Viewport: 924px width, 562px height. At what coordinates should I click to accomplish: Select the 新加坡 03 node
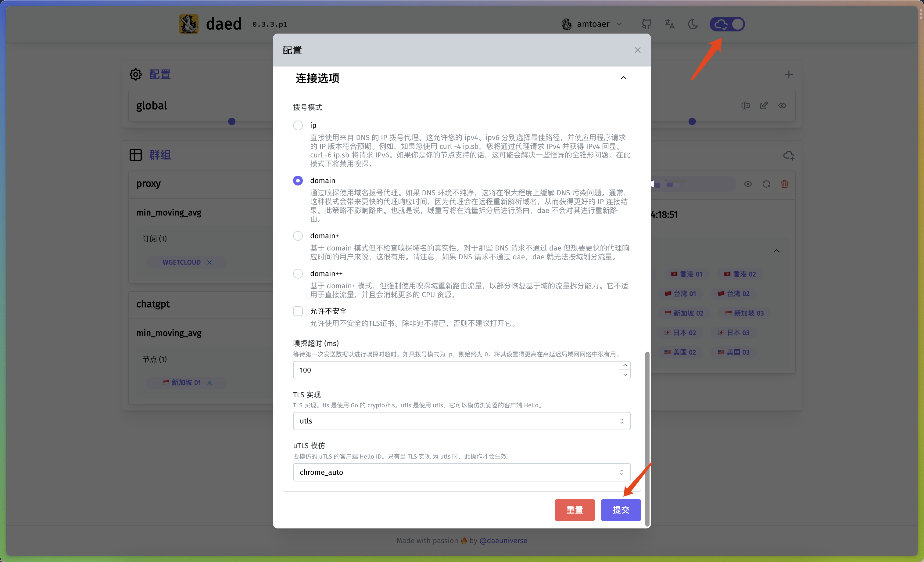[x=744, y=313]
